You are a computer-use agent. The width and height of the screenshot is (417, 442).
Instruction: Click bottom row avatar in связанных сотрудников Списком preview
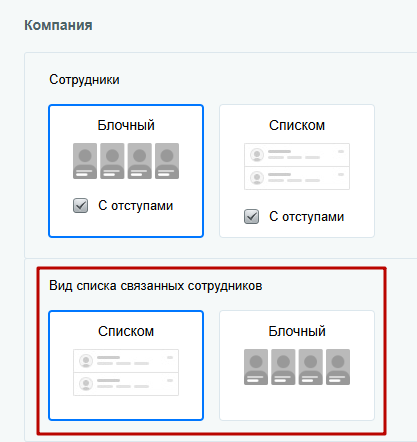tap(86, 384)
